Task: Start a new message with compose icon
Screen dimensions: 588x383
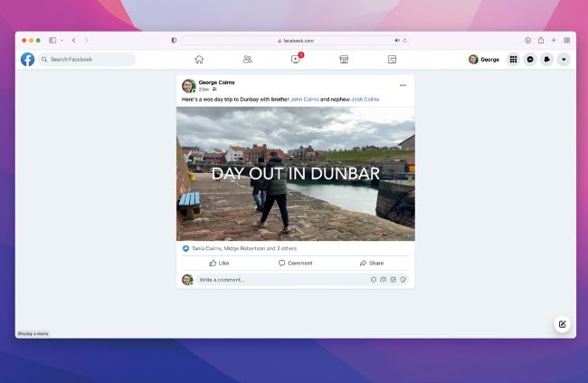Action: [562, 324]
